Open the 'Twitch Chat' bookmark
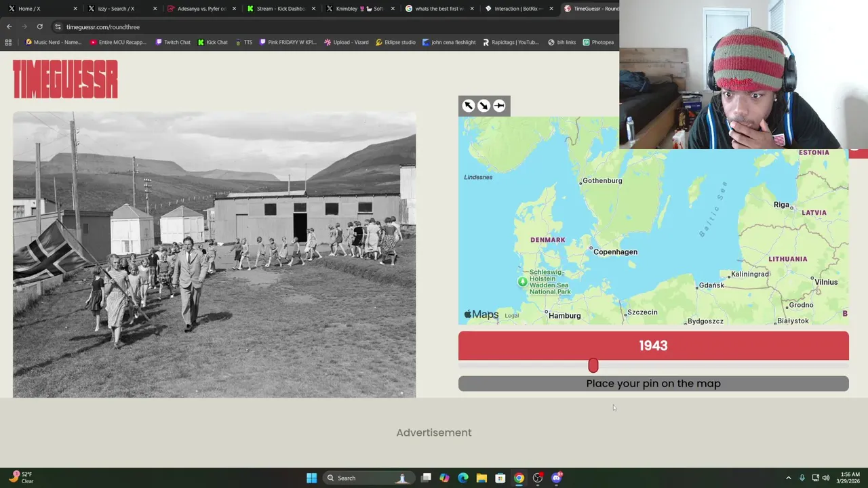The height and width of the screenshot is (488, 868). 173,42
